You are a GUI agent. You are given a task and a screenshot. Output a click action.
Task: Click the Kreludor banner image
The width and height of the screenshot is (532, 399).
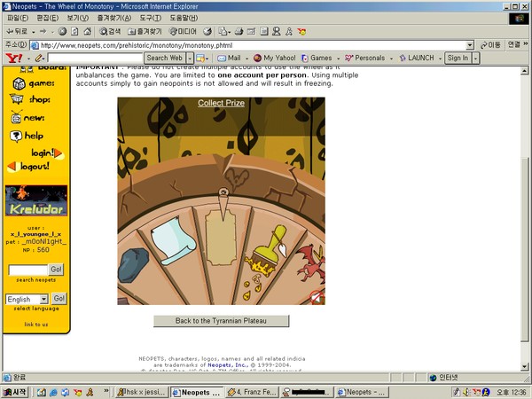click(36, 200)
